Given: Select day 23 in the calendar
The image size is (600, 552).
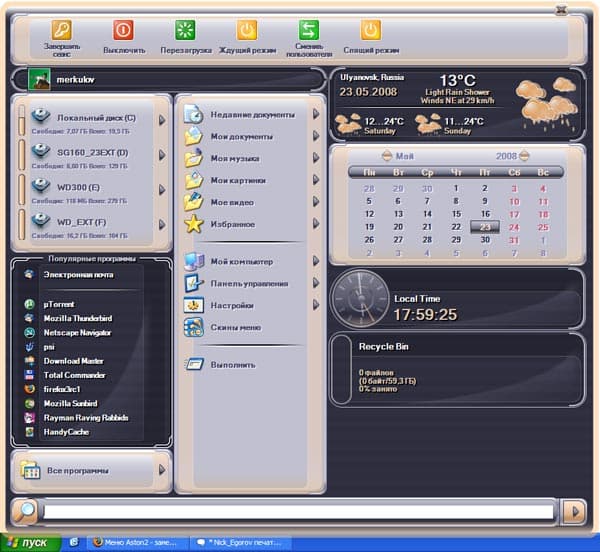Looking at the screenshot, I should click(485, 227).
